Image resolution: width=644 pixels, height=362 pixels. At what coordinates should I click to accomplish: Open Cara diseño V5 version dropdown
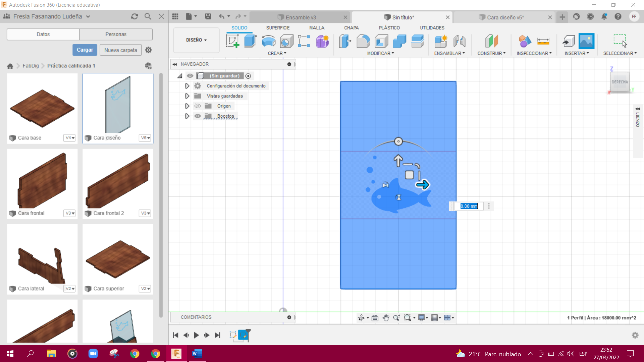[x=145, y=138]
